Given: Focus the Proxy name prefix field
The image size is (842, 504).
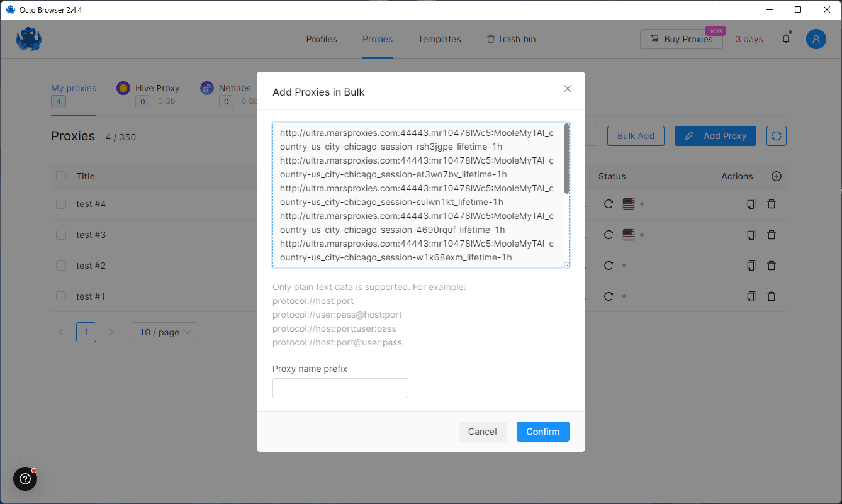Looking at the screenshot, I should 340,388.
